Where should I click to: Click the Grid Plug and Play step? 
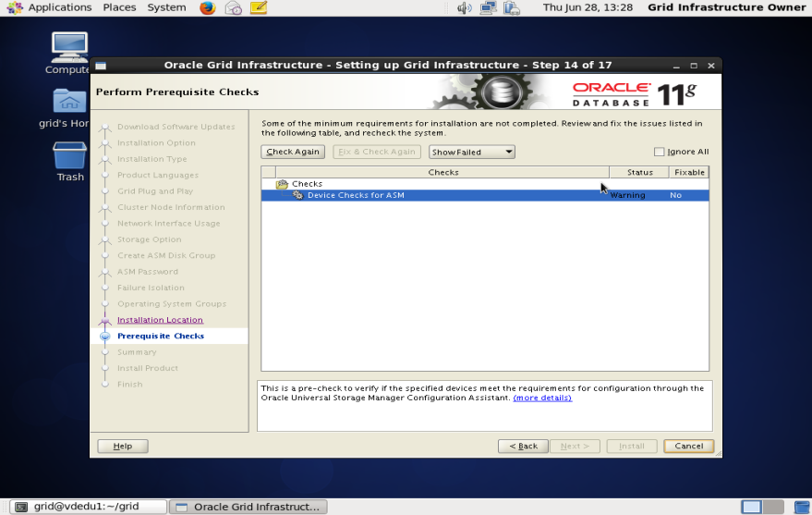pyautogui.click(x=155, y=191)
